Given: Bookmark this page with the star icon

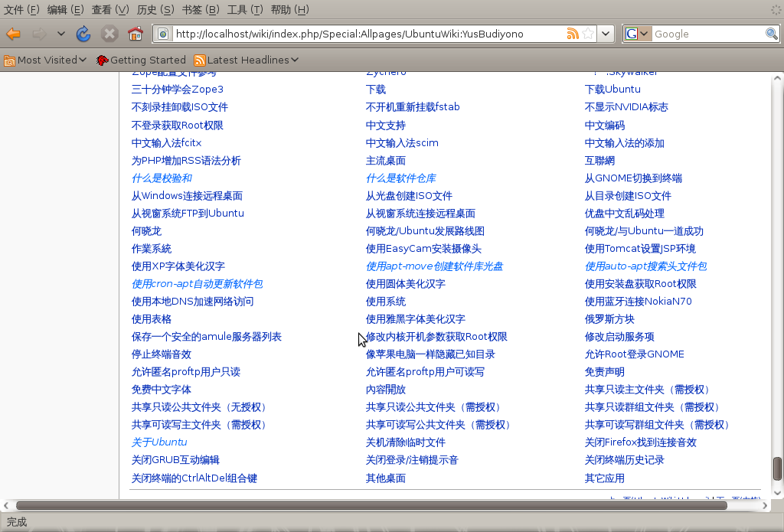Looking at the screenshot, I should (589, 34).
